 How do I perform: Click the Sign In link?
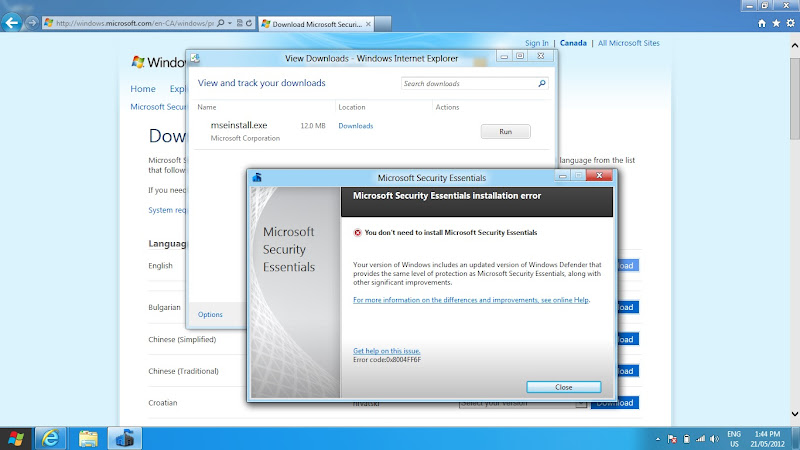[x=537, y=43]
